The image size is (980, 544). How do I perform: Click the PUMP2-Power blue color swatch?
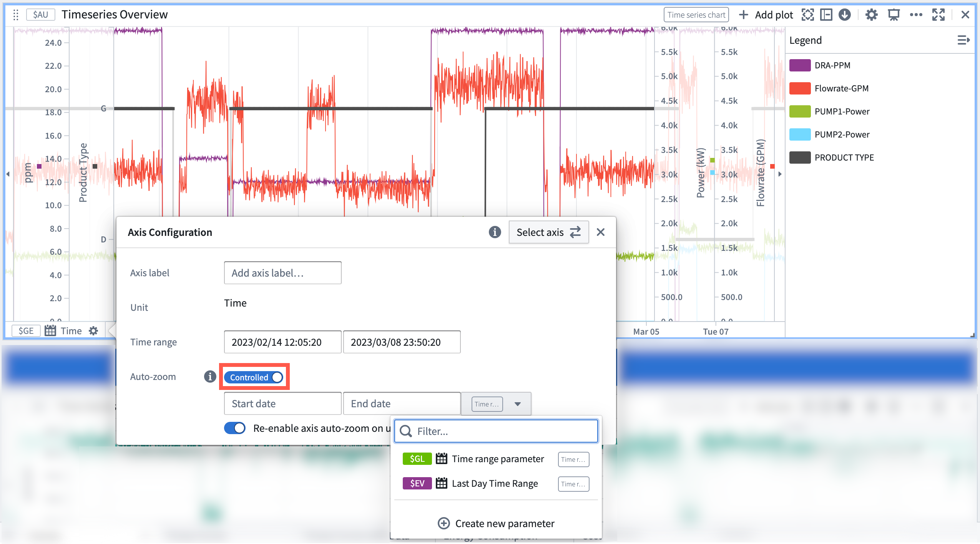(800, 134)
